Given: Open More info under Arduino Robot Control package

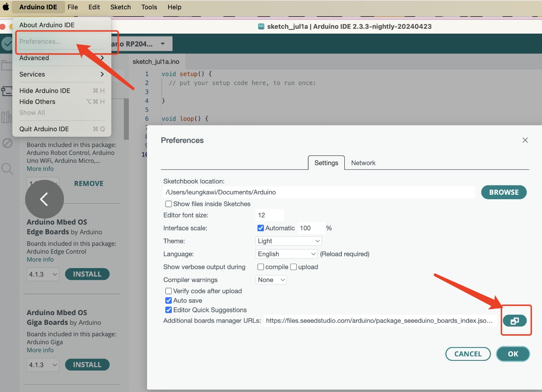Looking at the screenshot, I should [40, 169].
